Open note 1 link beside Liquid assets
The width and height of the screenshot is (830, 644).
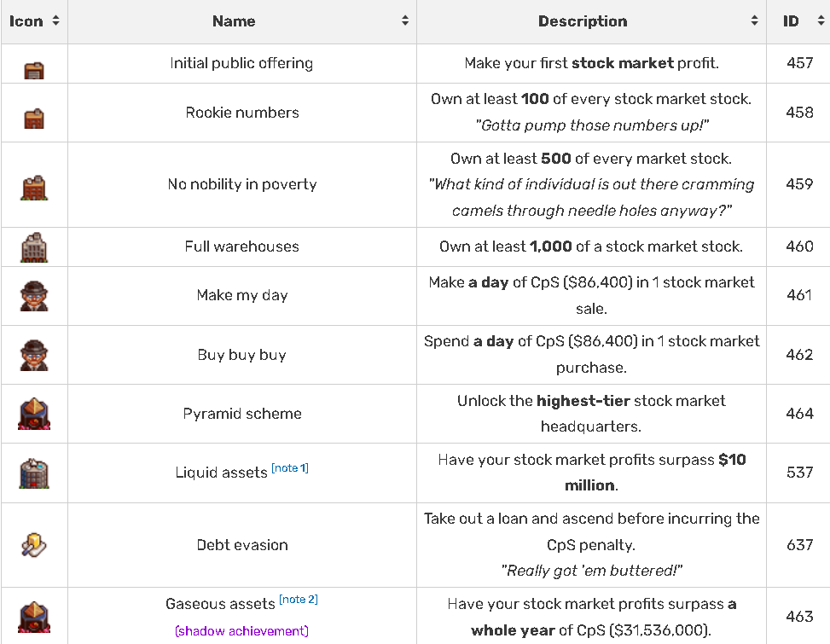(290, 468)
